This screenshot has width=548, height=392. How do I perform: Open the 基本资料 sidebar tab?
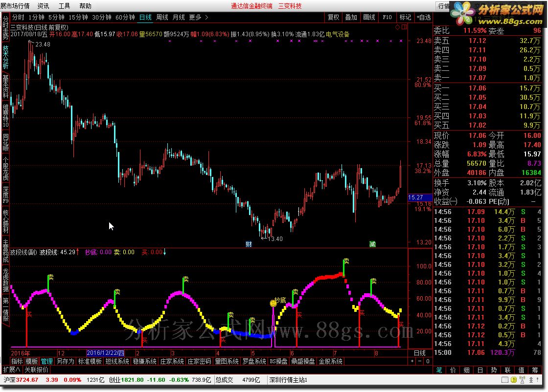coord(5,86)
